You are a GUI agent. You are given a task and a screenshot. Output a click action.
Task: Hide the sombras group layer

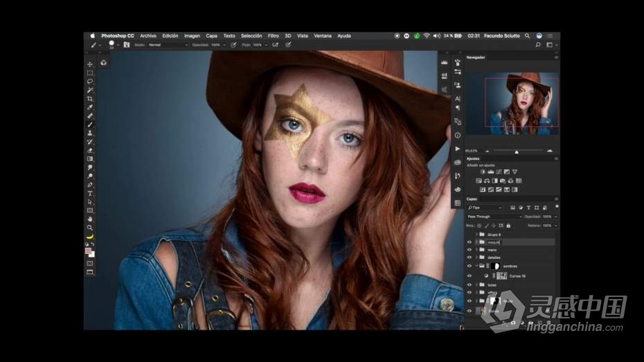coord(469,266)
